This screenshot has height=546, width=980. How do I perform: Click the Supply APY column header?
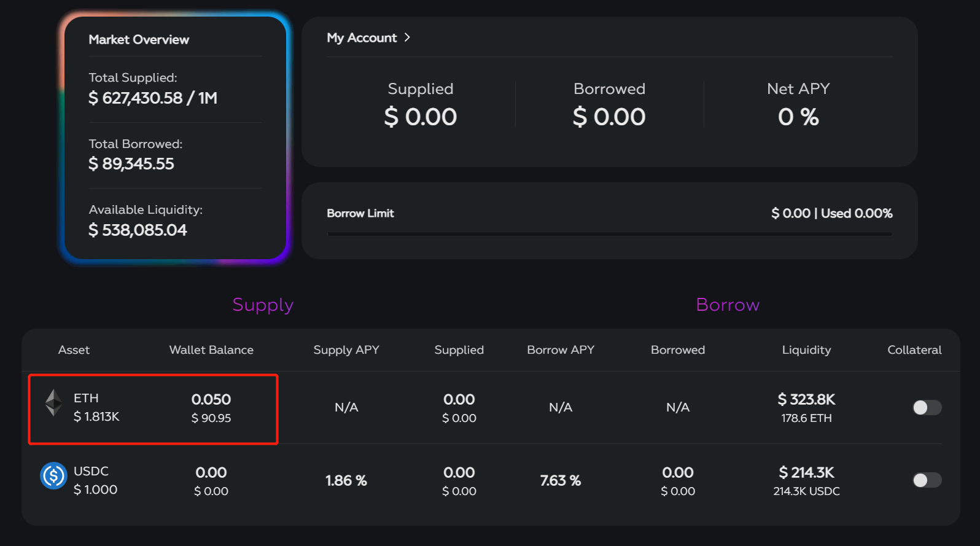click(x=346, y=350)
